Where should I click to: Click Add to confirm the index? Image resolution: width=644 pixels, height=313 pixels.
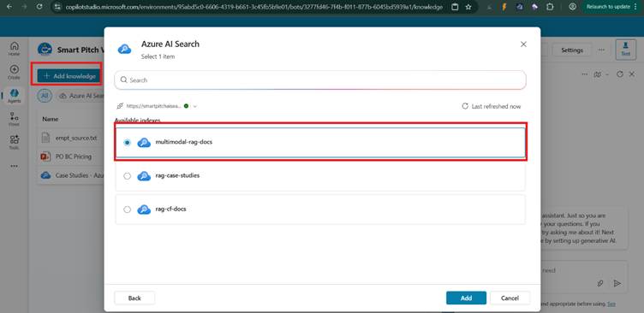click(466, 298)
